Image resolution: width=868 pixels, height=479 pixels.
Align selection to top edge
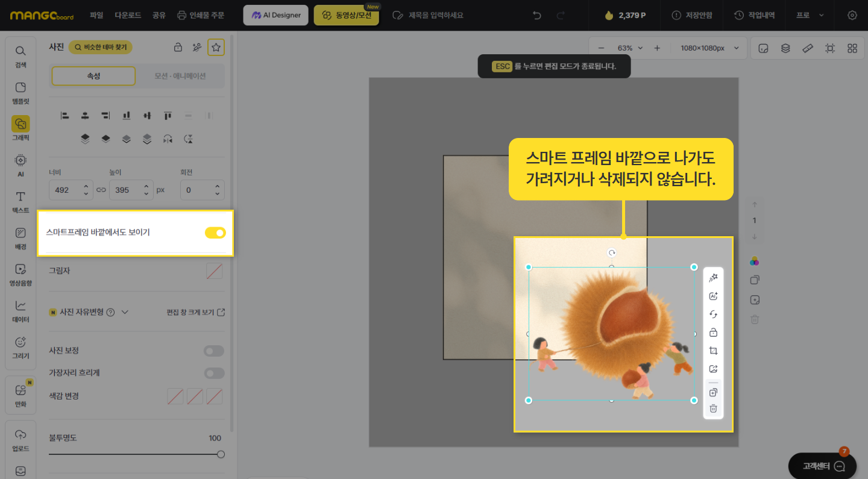click(x=168, y=115)
